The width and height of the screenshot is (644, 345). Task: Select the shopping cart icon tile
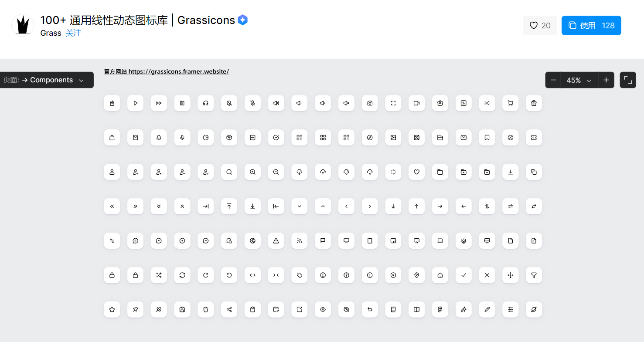[x=511, y=103]
